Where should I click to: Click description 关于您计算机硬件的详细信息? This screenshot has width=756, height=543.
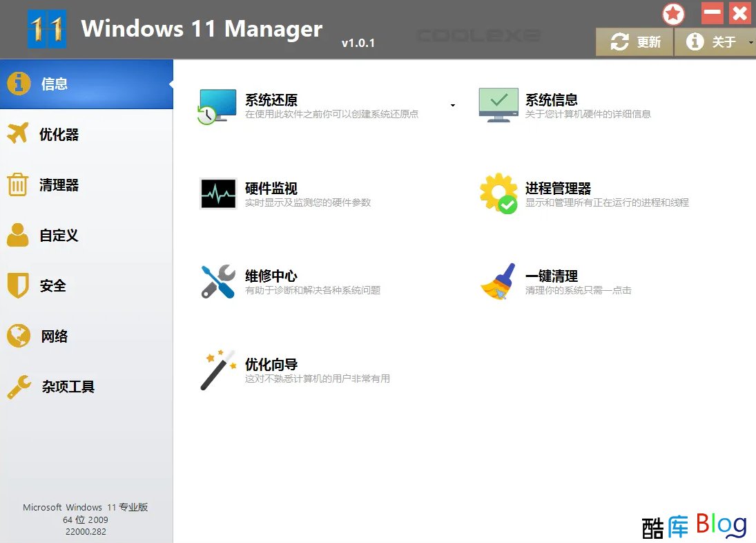click(x=588, y=114)
